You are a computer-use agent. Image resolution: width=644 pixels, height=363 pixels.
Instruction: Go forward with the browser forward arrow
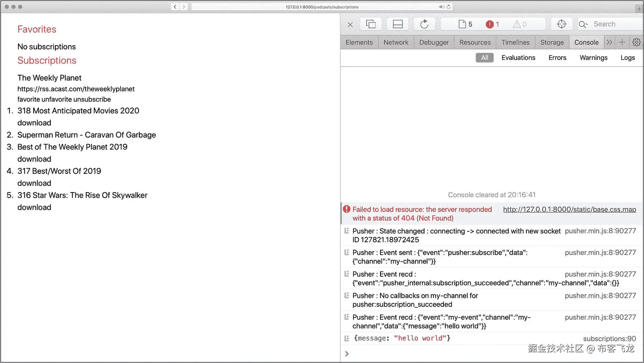pos(184,7)
